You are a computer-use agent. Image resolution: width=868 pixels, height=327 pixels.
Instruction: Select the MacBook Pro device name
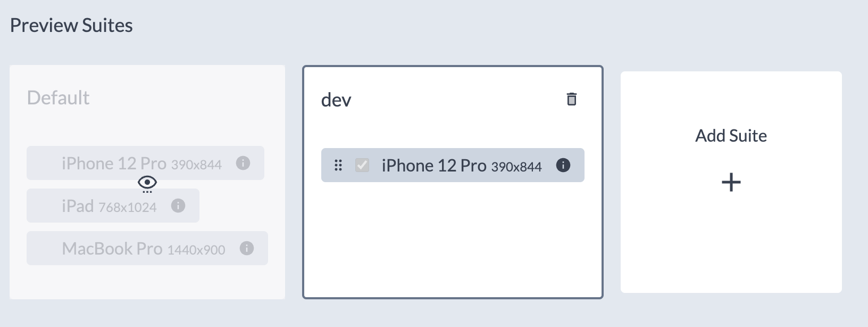coord(112,249)
